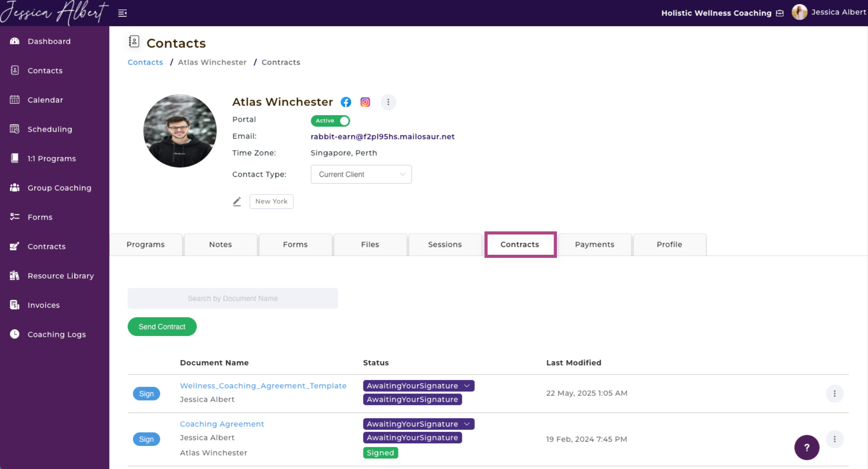Click the Contacts breadcrumb link
Image resolution: width=868 pixels, height=469 pixels.
point(145,62)
